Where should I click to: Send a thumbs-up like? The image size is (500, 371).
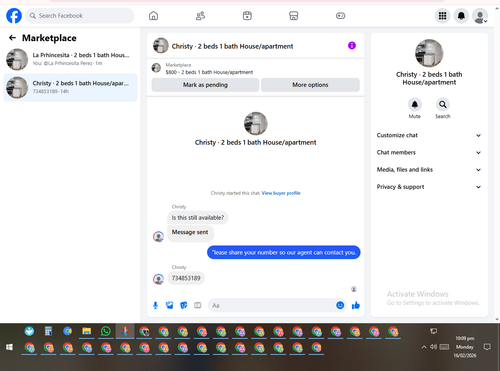coord(356,305)
